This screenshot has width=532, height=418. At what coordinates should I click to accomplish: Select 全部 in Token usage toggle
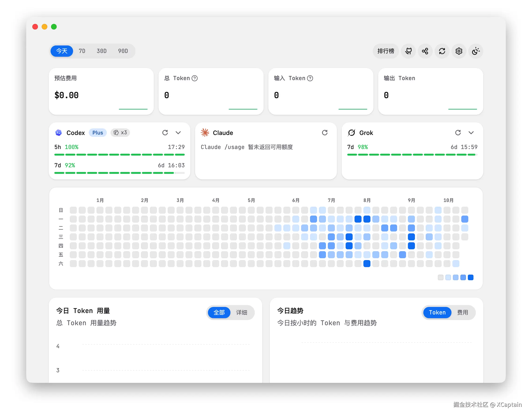pyautogui.click(x=219, y=312)
